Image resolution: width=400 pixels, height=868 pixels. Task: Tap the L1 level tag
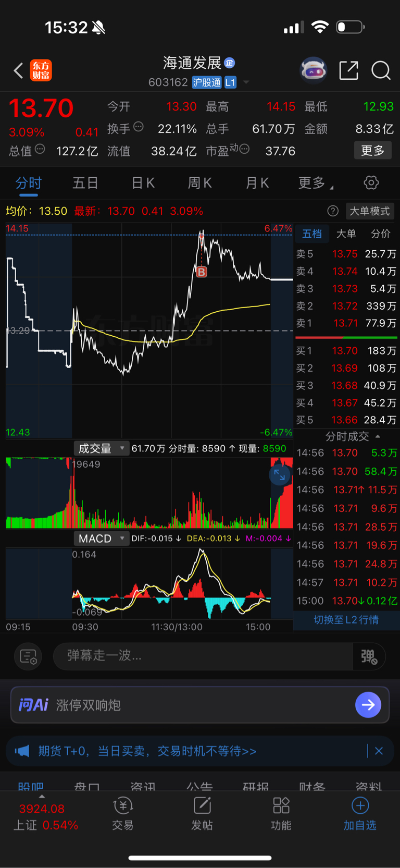[230, 82]
